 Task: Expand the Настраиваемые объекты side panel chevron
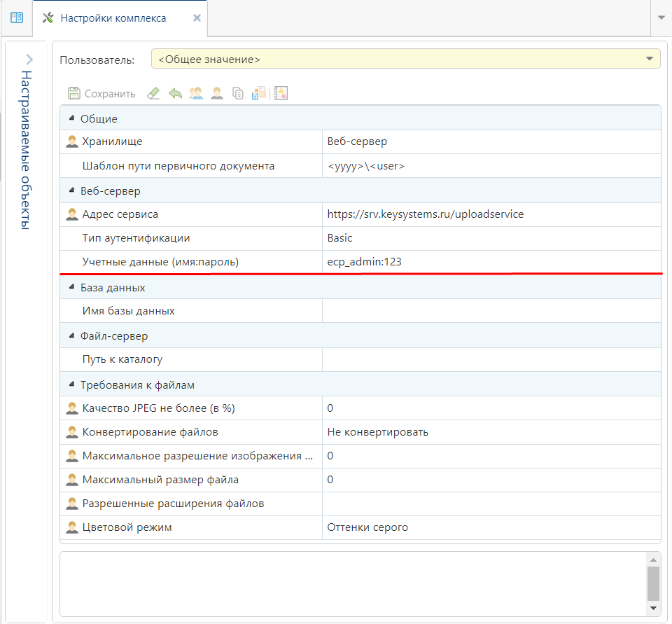(x=29, y=60)
